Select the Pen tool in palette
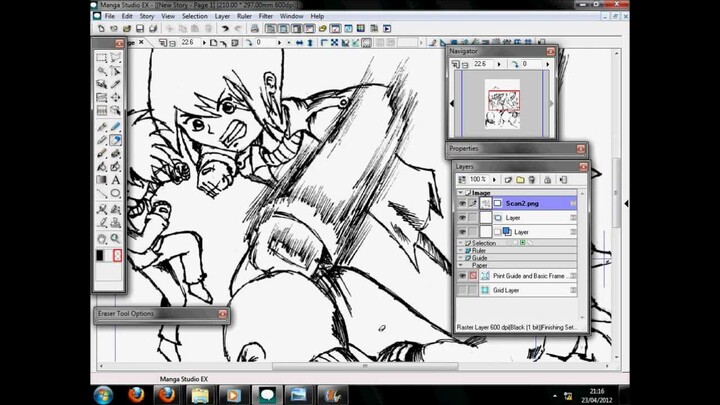The width and height of the screenshot is (720, 405). (101, 127)
